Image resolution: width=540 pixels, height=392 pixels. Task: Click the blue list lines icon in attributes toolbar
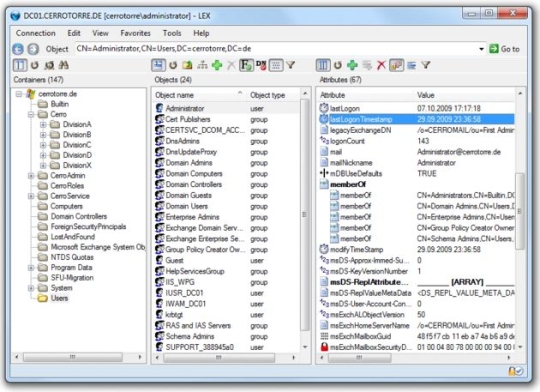point(411,65)
